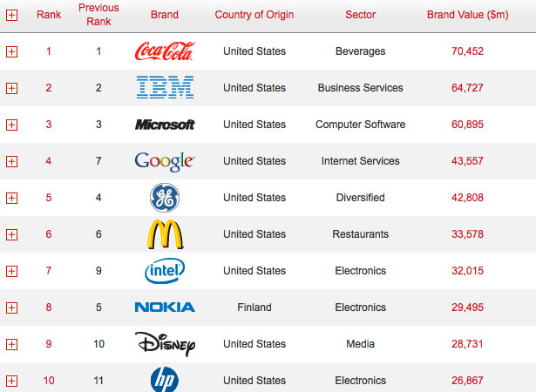Click the Country of Origin column header
This screenshot has width=536, height=392.
click(254, 15)
